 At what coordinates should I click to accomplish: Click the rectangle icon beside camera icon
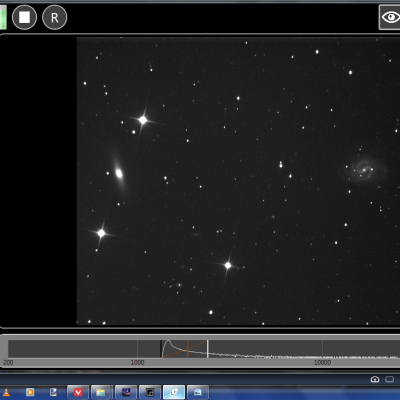tap(389, 379)
